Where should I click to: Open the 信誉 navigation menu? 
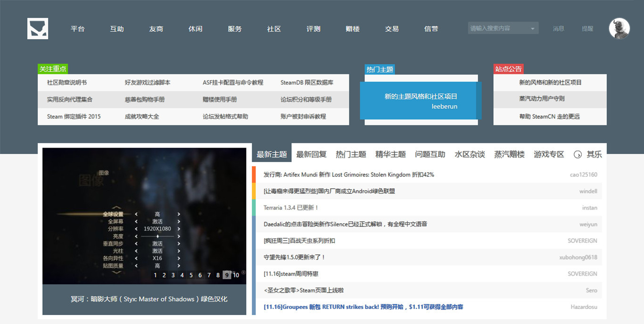pyautogui.click(x=431, y=29)
